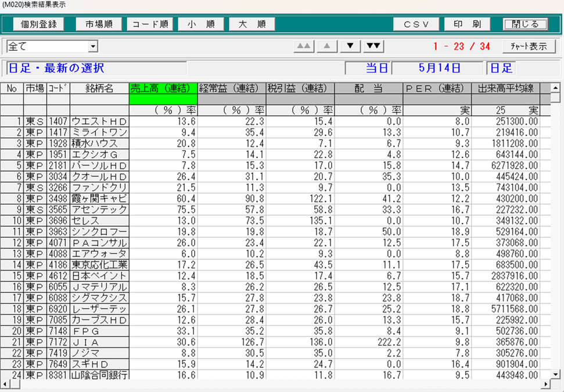The image size is (564, 392).
Task: Select the アセンテック stock name
Action: tap(100, 210)
